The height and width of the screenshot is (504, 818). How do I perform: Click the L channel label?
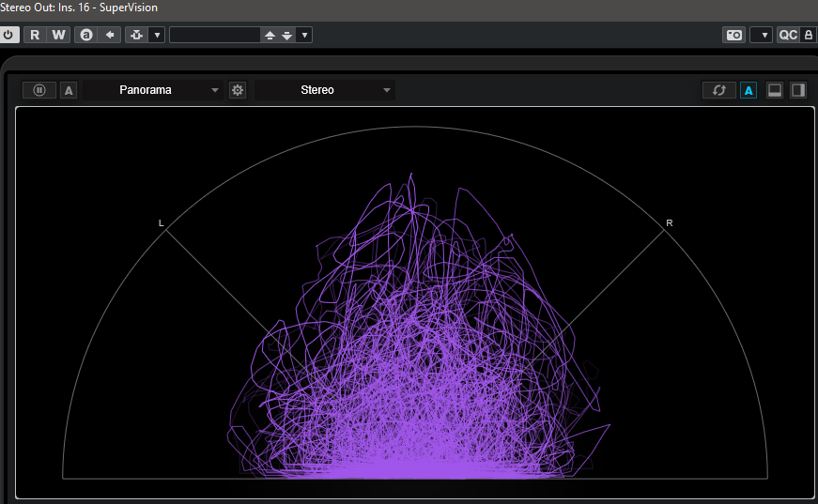click(162, 223)
